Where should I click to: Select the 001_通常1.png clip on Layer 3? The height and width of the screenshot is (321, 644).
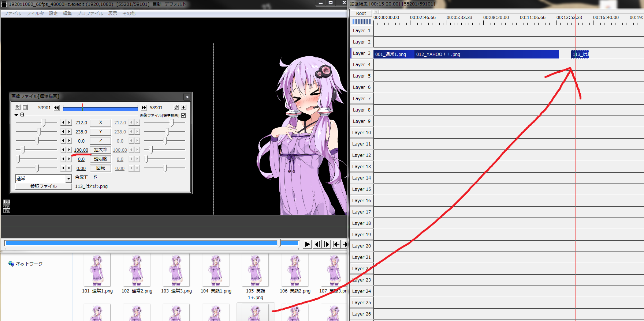[394, 54]
